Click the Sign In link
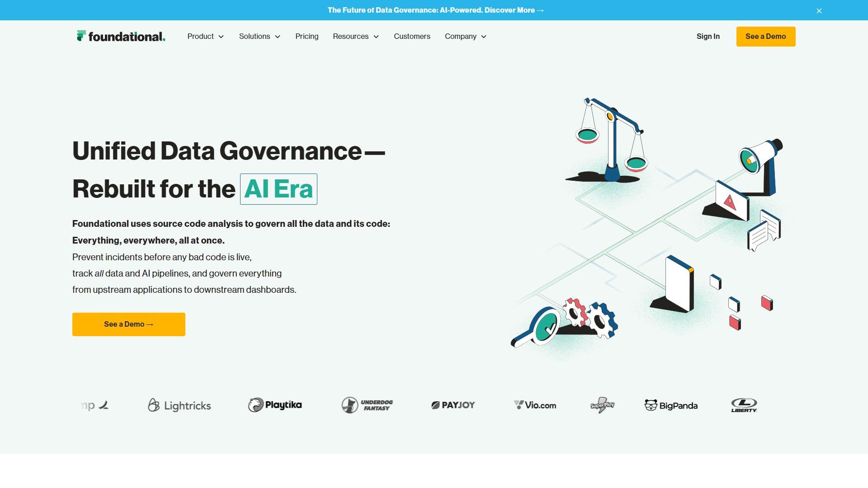This screenshot has width=868, height=488. tap(708, 36)
